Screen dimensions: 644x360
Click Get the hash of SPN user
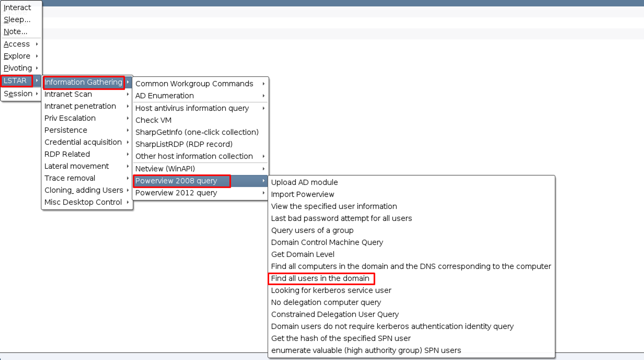[341, 338]
